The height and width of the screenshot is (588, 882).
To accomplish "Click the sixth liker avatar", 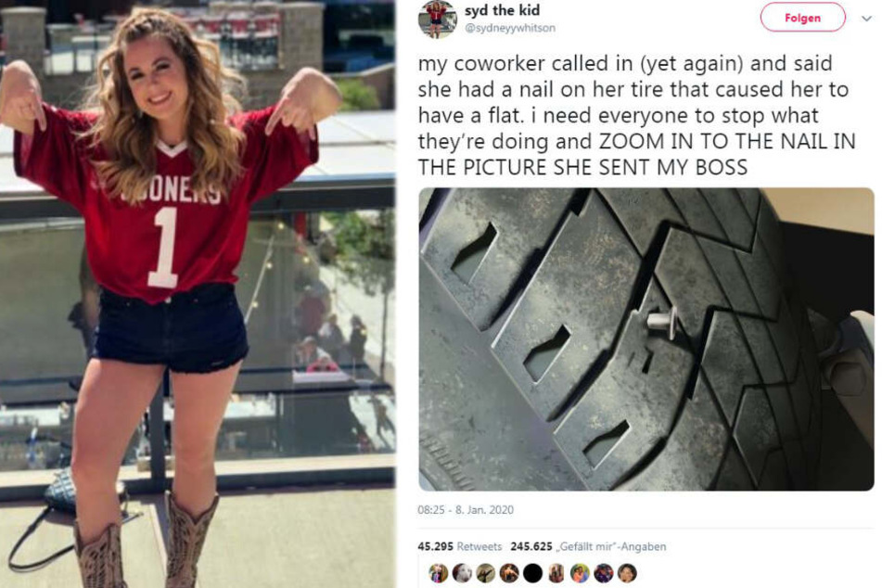I will (x=556, y=573).
